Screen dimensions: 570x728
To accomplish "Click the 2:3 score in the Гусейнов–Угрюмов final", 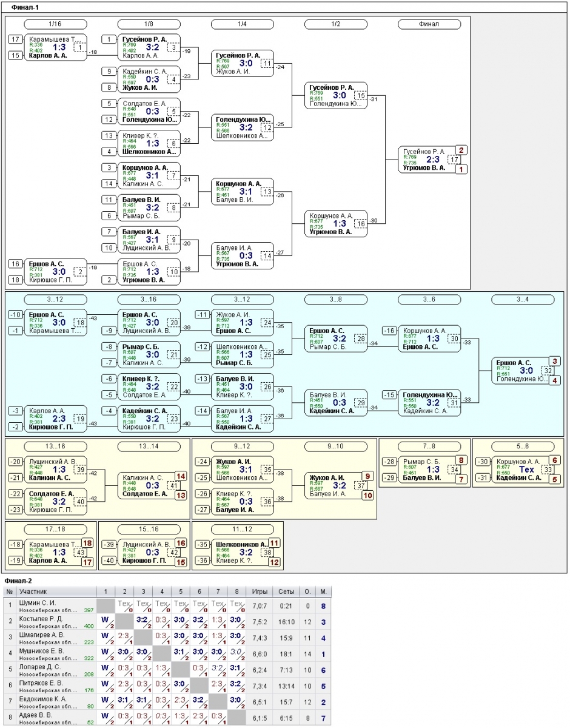I will point(433,160).
